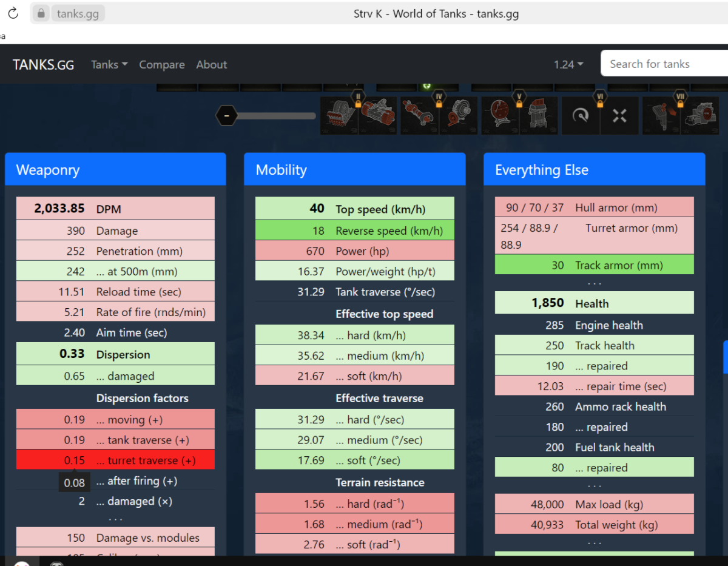Click the Mobility panel header
The height and width of the screenshot is (566, 728).
[x=355, y=169]
